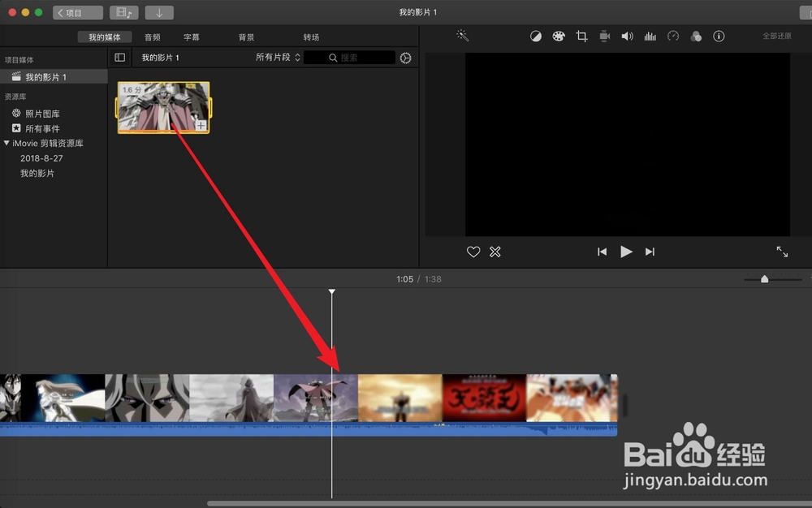Image resolution: width=812 pixels, height=508 pixels.
Task: Toggle the media browser filmstrip button
Action: pyautogui.click(x=123, y=12)
